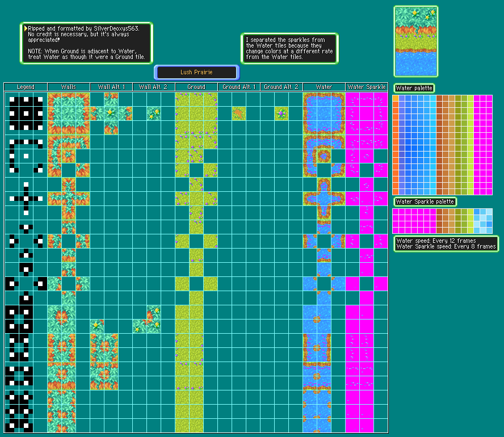The height and width of the screenshot is (437, 504).
Task: Select the Ground column header
Action: click(196, 87)
